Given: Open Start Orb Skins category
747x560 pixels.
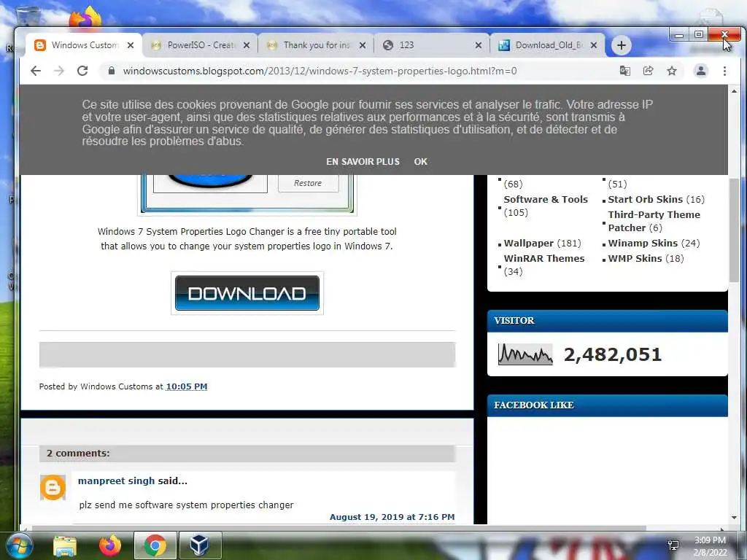Looking at the screenshot, I should click(646, 200).
